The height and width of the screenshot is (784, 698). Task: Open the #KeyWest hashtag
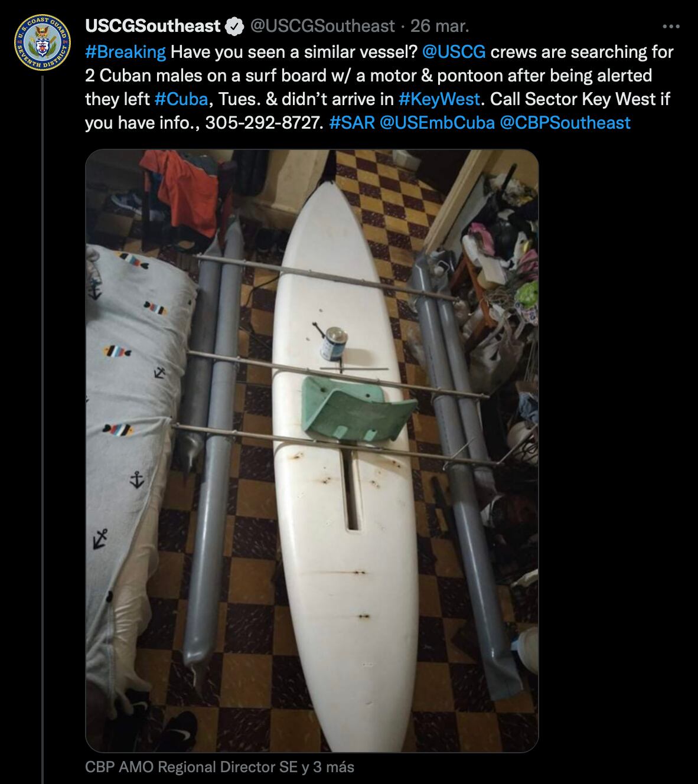click(440, 99)
